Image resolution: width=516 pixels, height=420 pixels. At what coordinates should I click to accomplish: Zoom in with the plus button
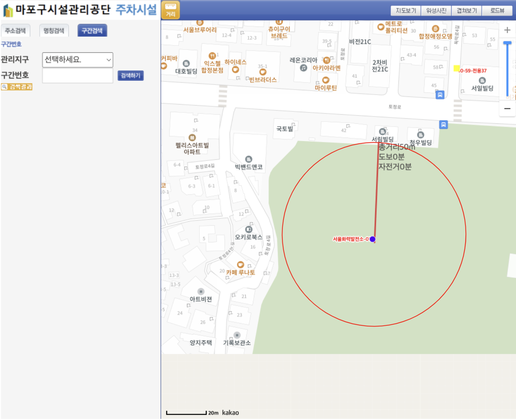507,30
